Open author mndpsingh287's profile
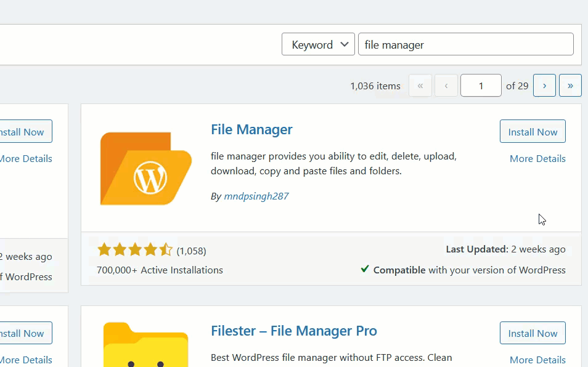The image size is (588, 367). [256, 196]
